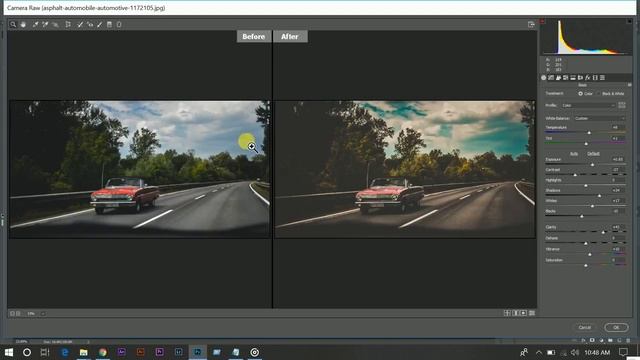Open the White Balance dropdown
The height and width of the screenshot is (360, 640).
(599, 118)
